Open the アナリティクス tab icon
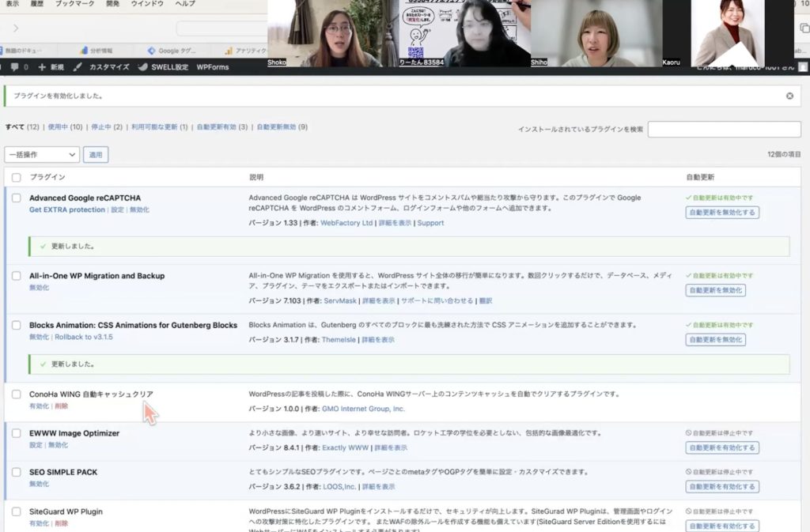The height and width of the screenshot is (532, 810). pyautogui.click(x=229, y=51)
